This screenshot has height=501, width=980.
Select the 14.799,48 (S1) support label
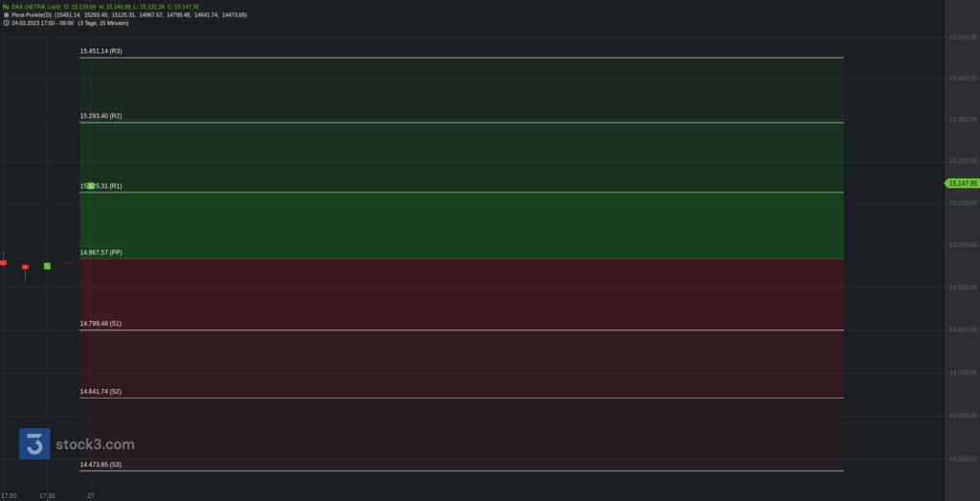[x=100, y=324]
